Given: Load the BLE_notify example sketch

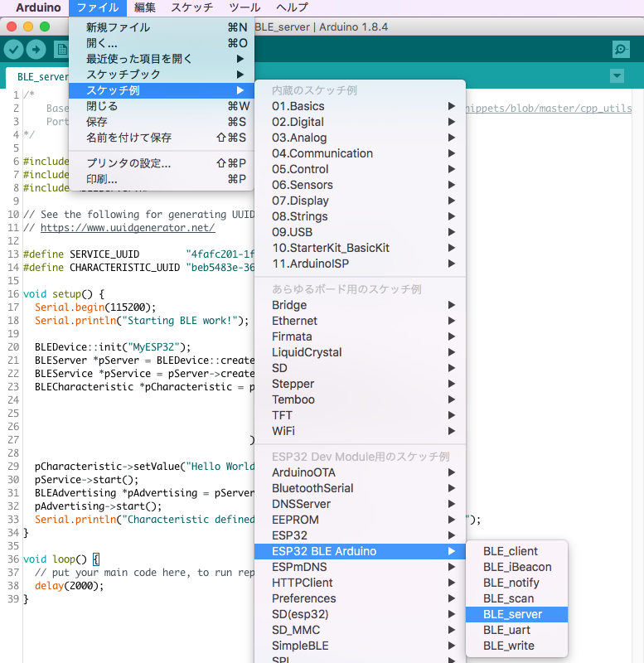Looking at the screenshot, I should click(x=516, y=583).
